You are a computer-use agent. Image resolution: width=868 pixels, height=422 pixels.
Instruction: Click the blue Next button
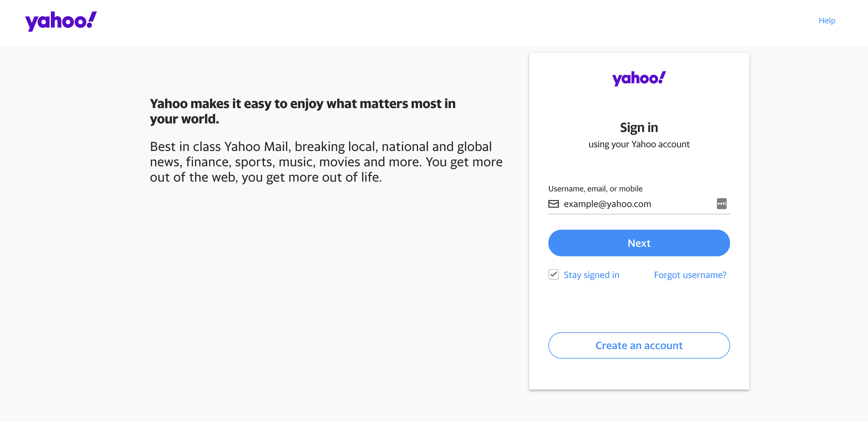[639, 243]
